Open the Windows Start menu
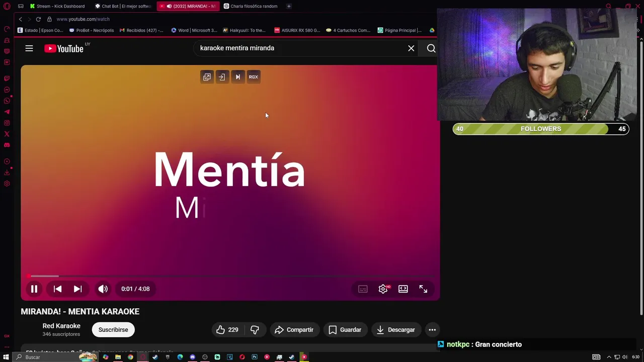The width and height of the screenshot is (644, 362). click(6, 357)
